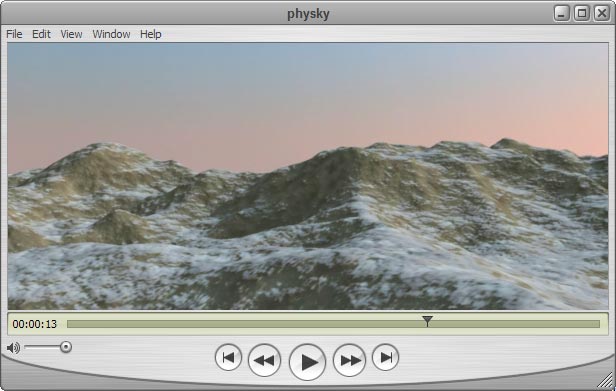Click the playhead marker on the timeline
This screenshot has width=616, height=391.
[427, 321]
